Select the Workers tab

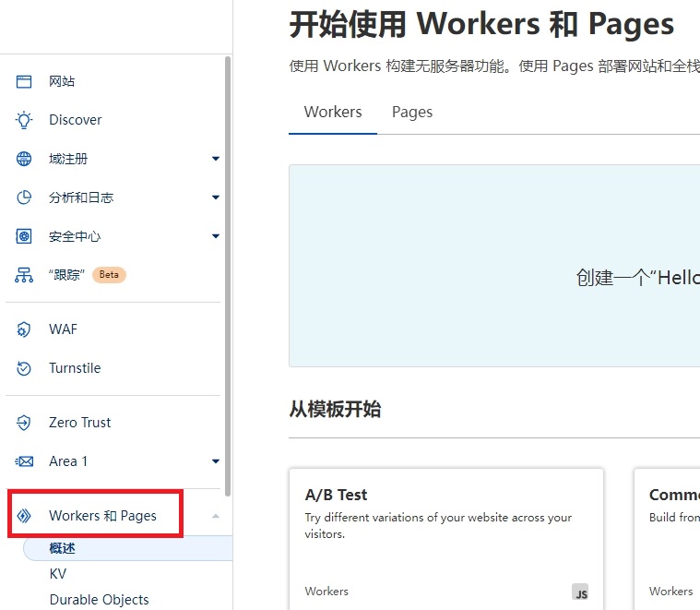(332, 112)
